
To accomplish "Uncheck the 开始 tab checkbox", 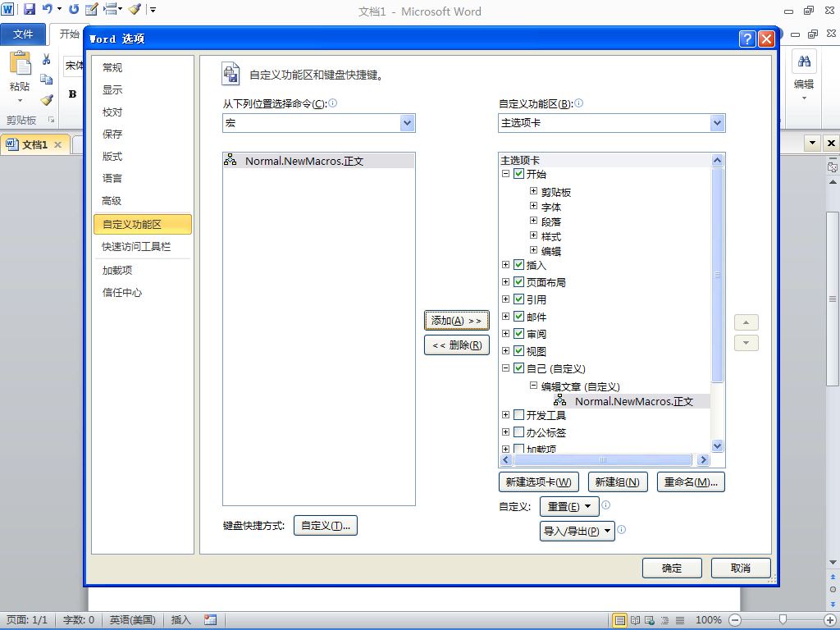I will [518, 174].
